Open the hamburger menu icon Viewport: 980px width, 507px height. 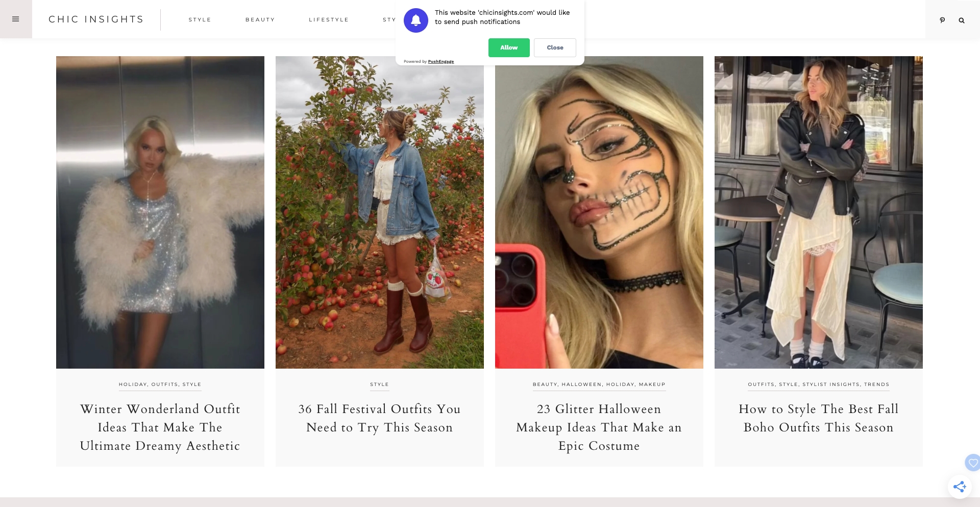16,19
